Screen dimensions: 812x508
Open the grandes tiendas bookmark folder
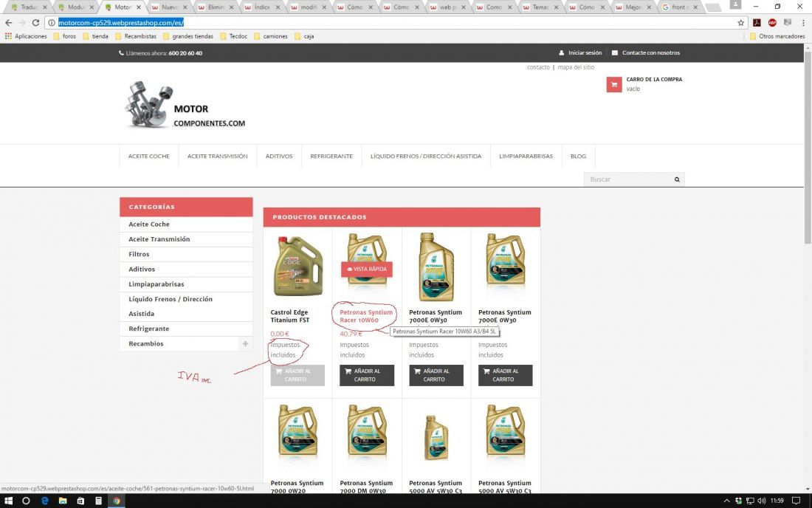pos(188,36)
